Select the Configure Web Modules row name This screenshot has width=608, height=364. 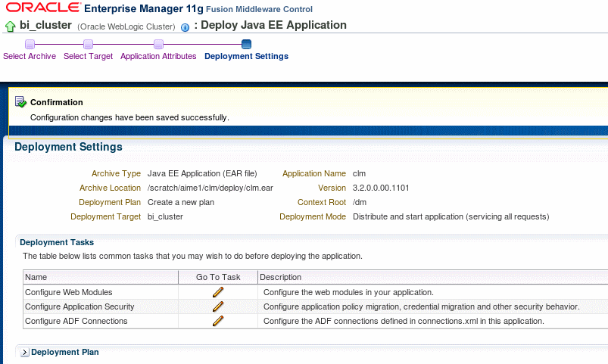coord(69,292)
